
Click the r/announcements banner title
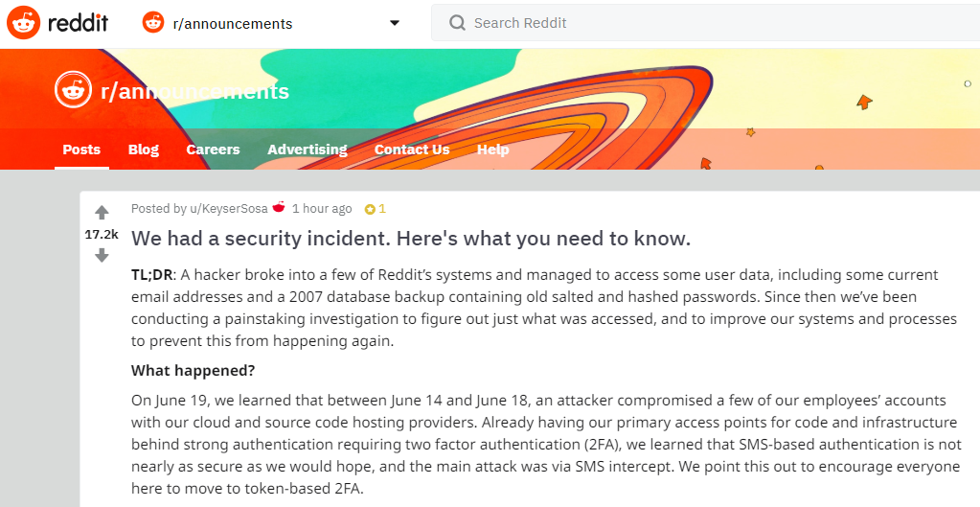[x=195, y=91]
